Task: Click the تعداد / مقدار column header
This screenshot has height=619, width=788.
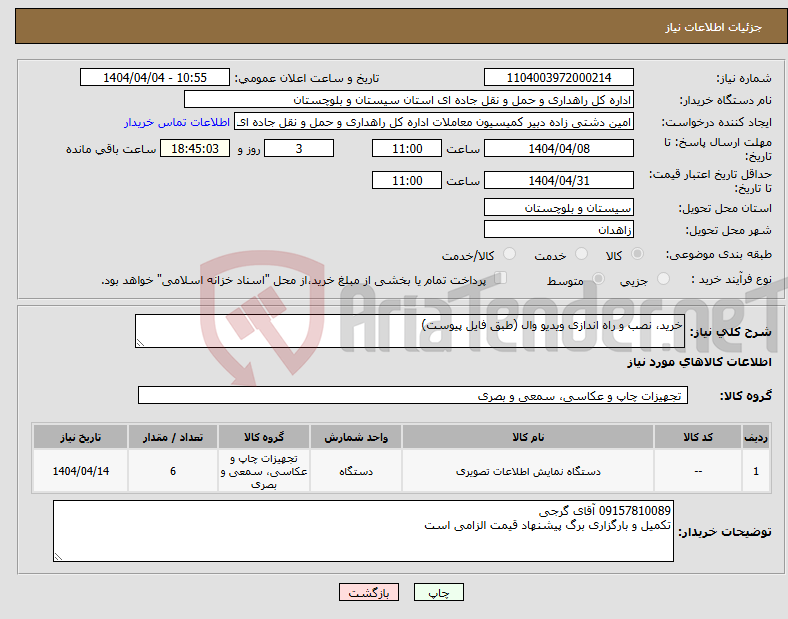Action: 173,437
